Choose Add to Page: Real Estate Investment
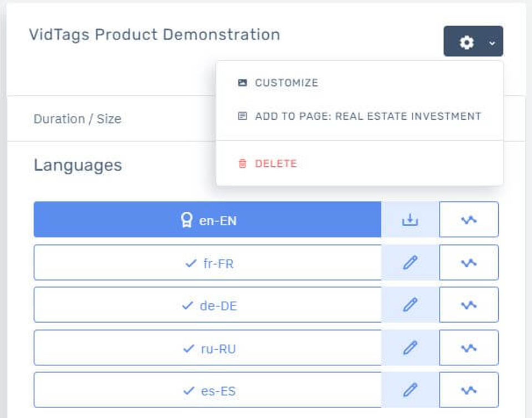 coord(367,116)
